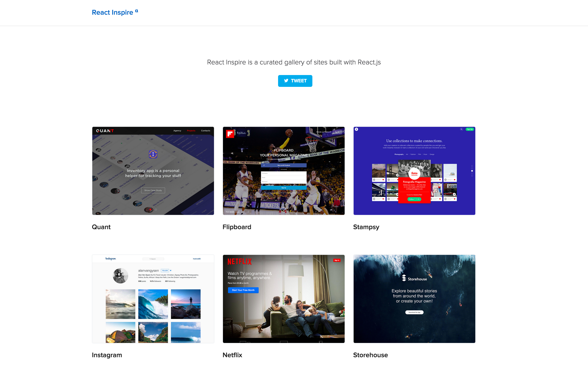Click Download the App in Storehouse thumbnail
This screenshot has height=367, width=588.
tap(414, 312)
